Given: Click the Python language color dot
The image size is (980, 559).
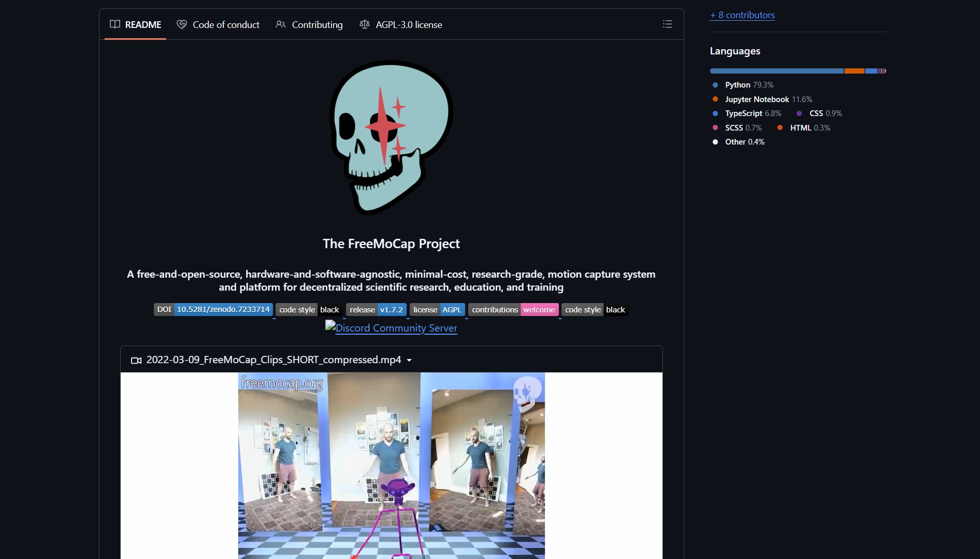Looking at the screenshot, I should pos(715,85).
